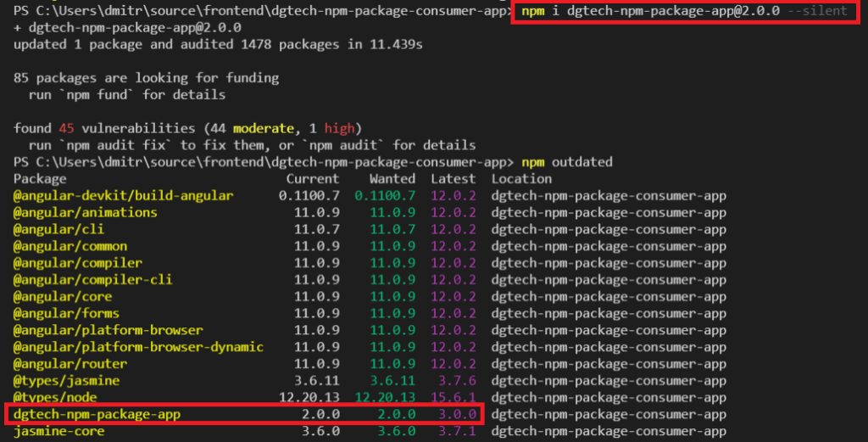The image size is (868, 442).
Task: Click the @types/jasmine package name
Action: point(66,381)
